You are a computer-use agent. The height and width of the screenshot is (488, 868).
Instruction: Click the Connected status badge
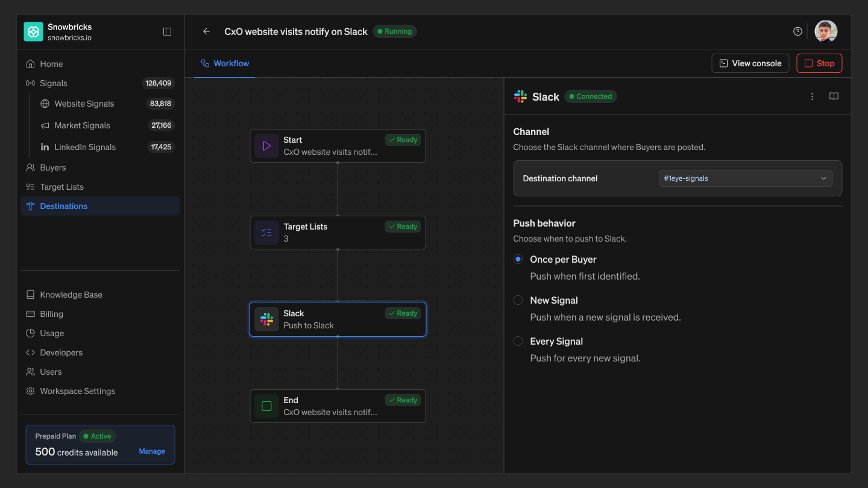point(591,96)
